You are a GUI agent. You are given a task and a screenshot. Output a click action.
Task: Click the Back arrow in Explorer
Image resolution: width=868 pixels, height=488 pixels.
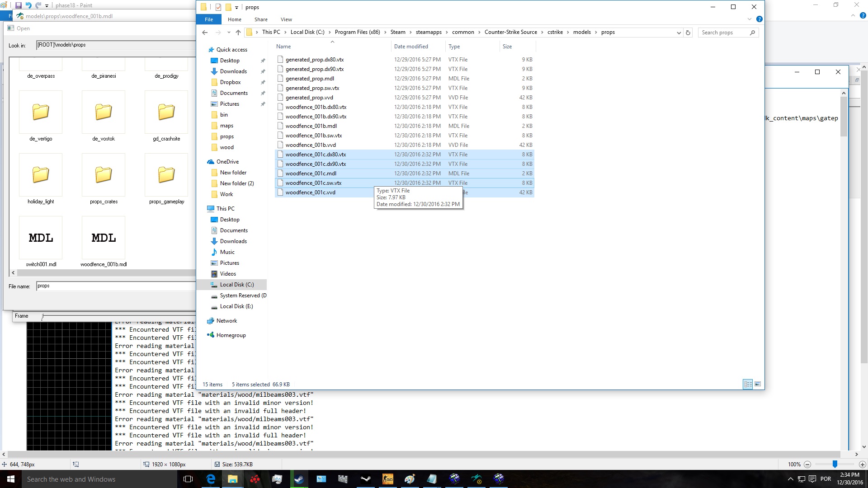click(x=205, y=32)
